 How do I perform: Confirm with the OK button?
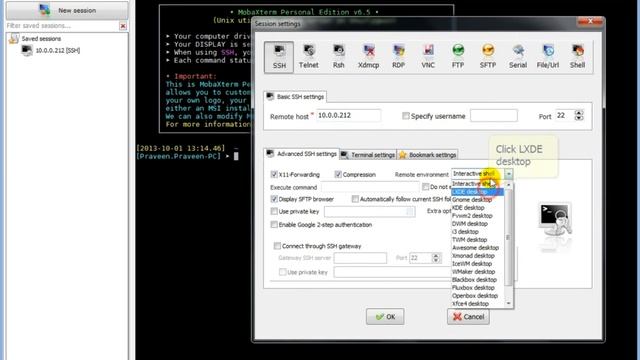pyautogui.click(x=385, y=317)
